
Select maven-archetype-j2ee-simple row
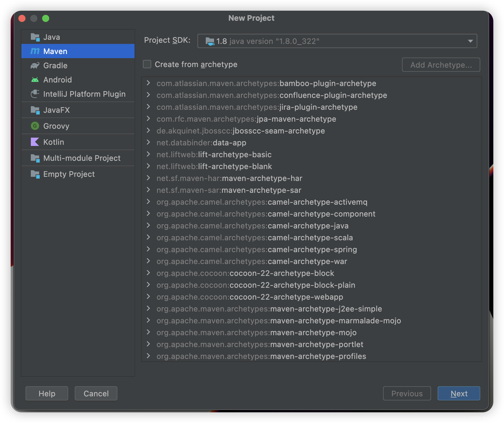pyautogui.click(x=311, y=308)
